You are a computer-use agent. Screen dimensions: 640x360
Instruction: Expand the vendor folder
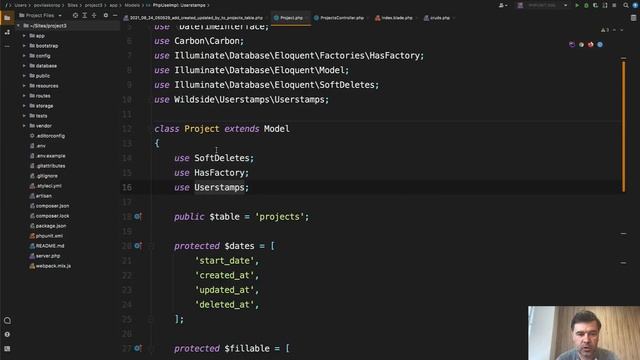[x=24, y=126]
